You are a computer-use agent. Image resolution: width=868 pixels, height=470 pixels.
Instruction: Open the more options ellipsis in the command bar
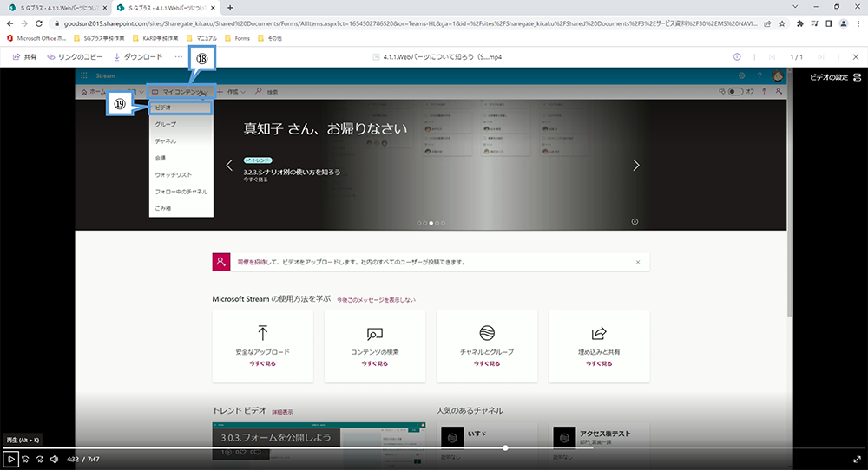pos(178,57)
